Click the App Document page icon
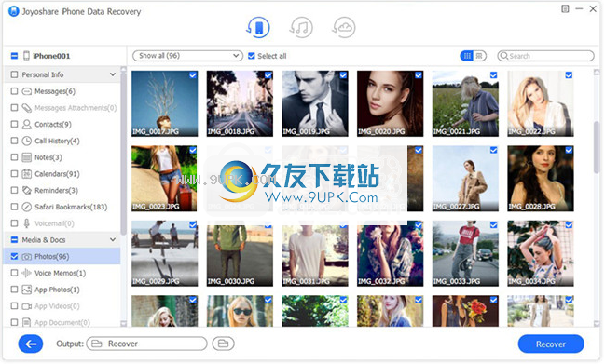The image size is (605, 364). [x=27, y=322]
